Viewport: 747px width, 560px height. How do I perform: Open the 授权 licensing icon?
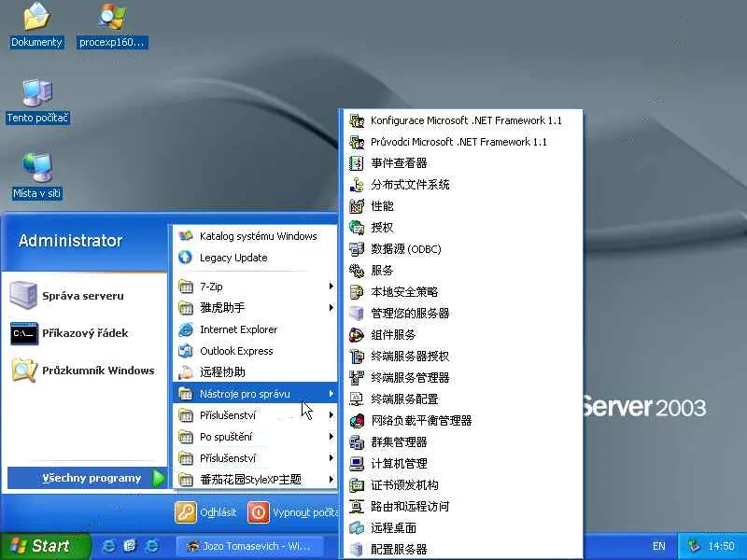[357, 228]
